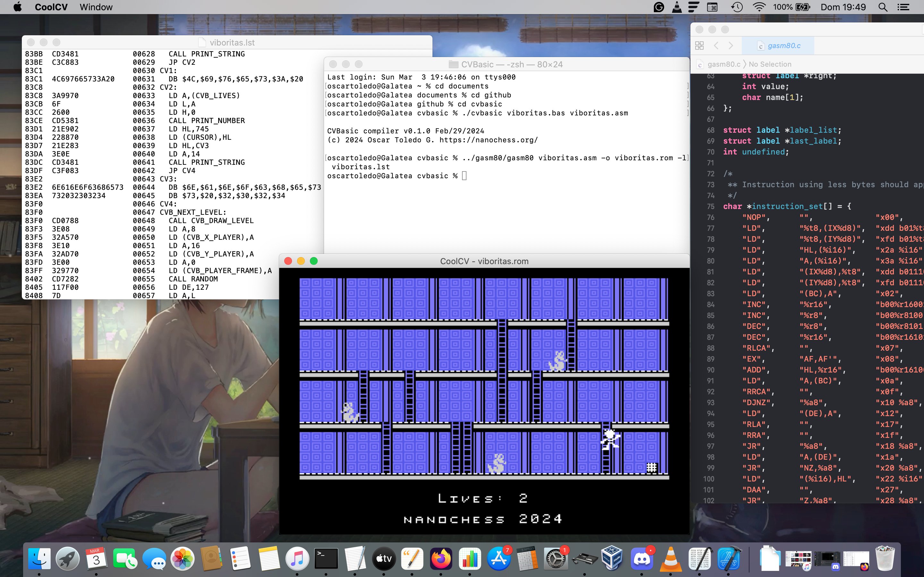924x577 pixels.
Task: Toggle Wi-Fi via the menu bar icon
Action: coord(759,7)
